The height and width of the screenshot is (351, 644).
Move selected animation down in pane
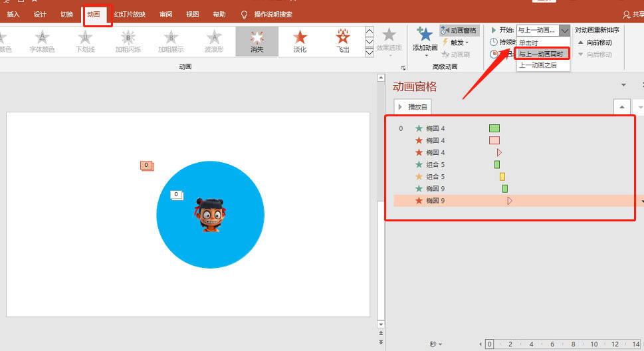coord(639,107)
